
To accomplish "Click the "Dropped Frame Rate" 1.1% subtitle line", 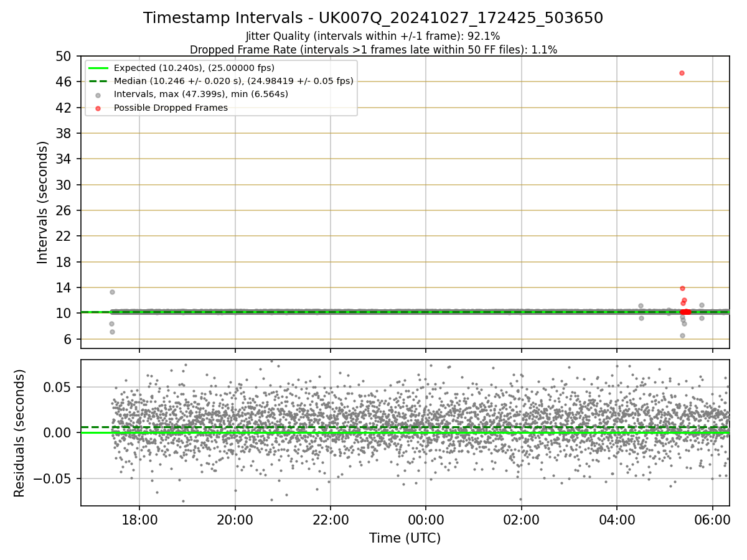I will pos(373,49).
